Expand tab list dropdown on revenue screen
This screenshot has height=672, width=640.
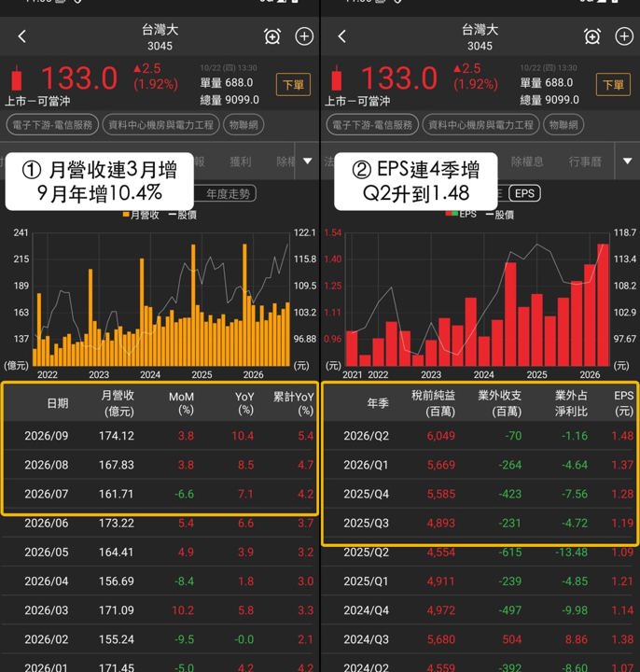(308, 161)
